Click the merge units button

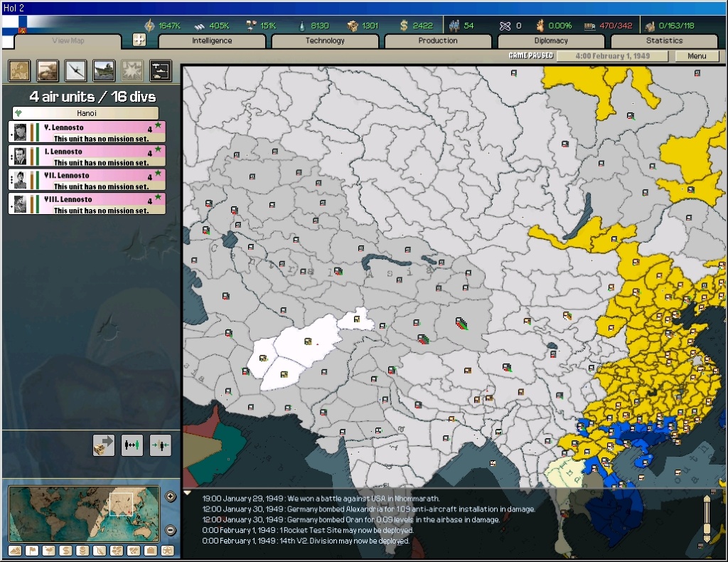pyautogui.click(x=160, y=445)
